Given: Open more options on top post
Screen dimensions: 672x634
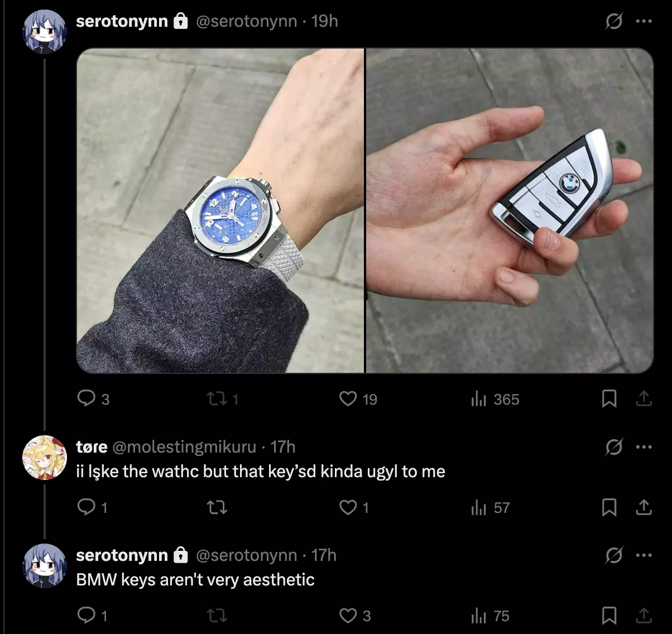Looking at the screenshot, I should point(644,21).
